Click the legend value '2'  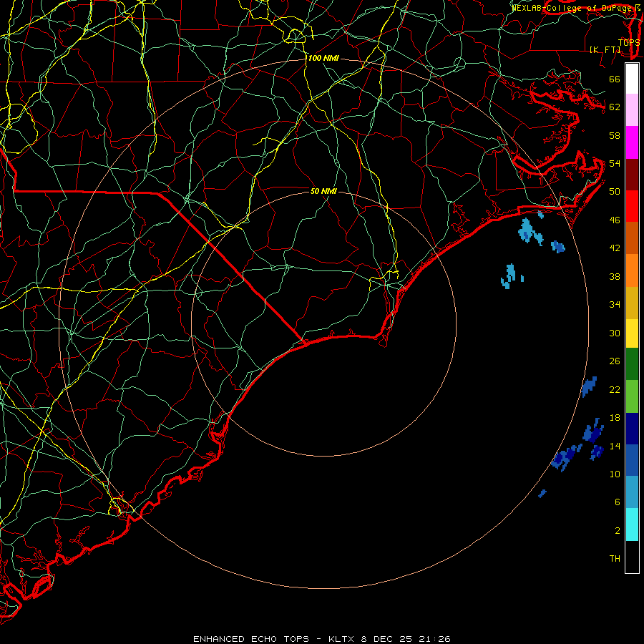tap(618, 531)
